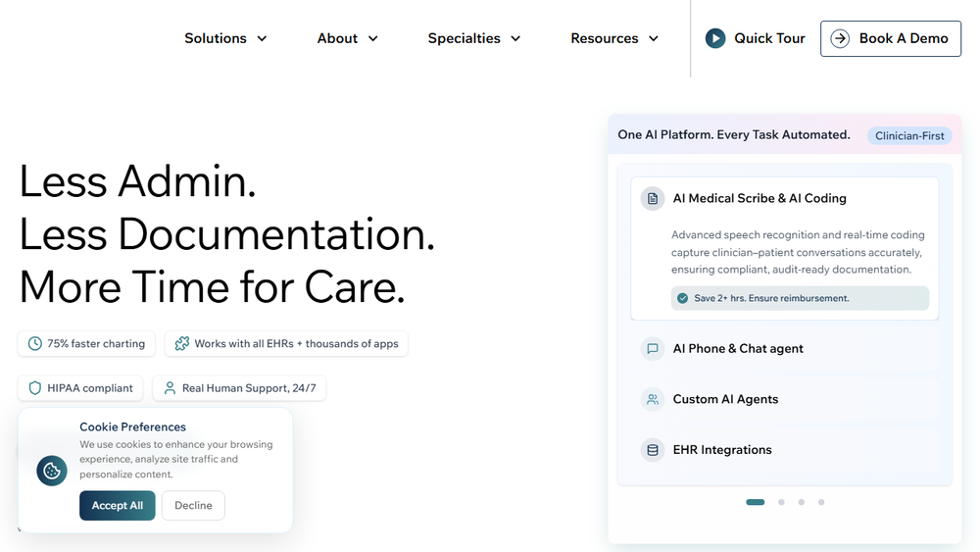Expand the Specialties dropdown chevron
The image size is (980, 552).
[515, 39]
